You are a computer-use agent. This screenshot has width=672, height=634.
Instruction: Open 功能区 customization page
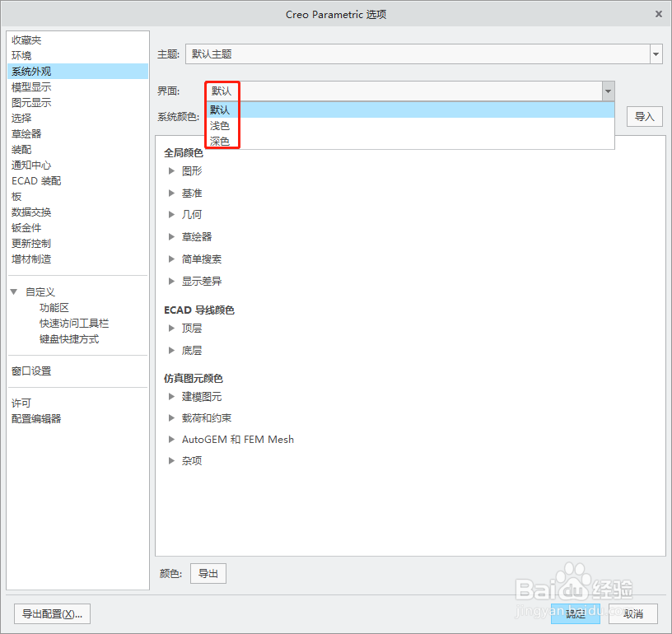[54, 308]
